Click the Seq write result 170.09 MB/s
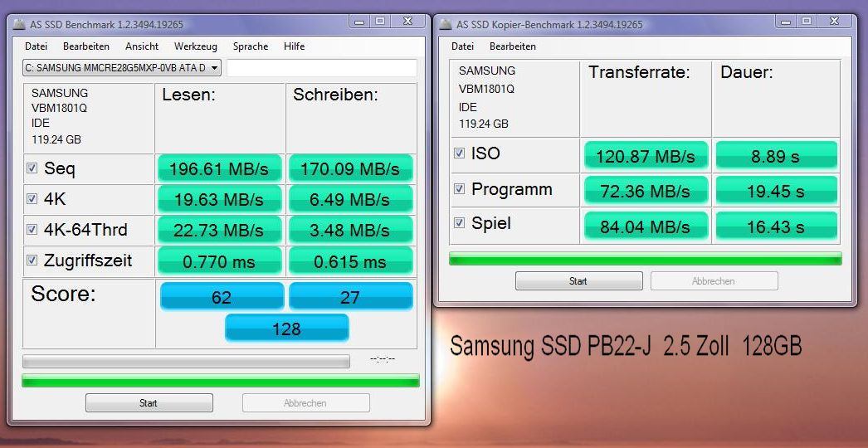868x448 pixels. pos(350,168)
